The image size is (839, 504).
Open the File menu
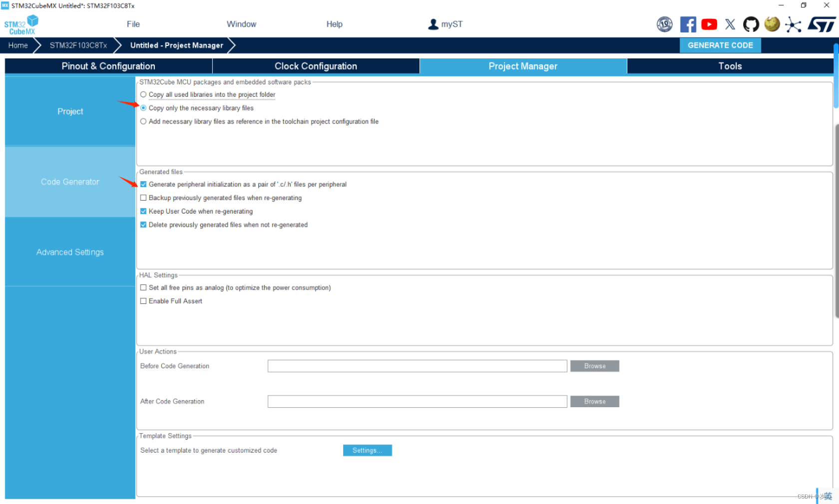[133, 24]
